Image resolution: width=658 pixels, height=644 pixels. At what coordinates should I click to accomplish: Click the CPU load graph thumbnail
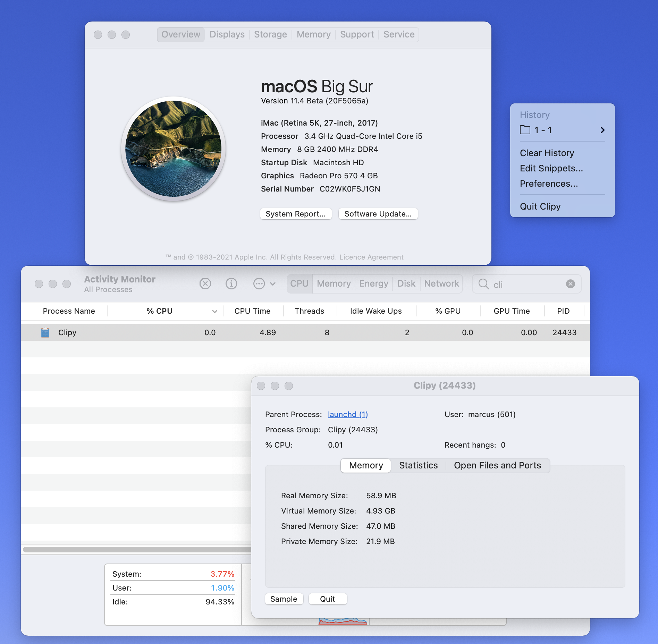343,621
